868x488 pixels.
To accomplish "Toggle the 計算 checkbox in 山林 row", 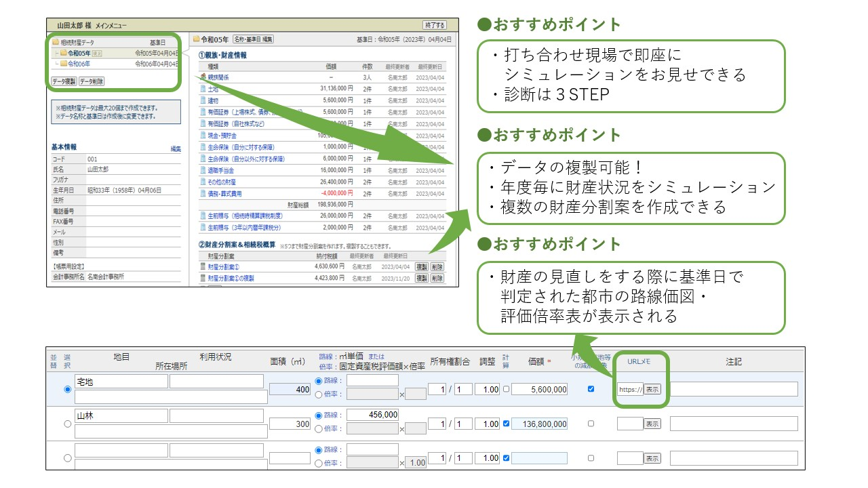I will click(x=506, y=424).
